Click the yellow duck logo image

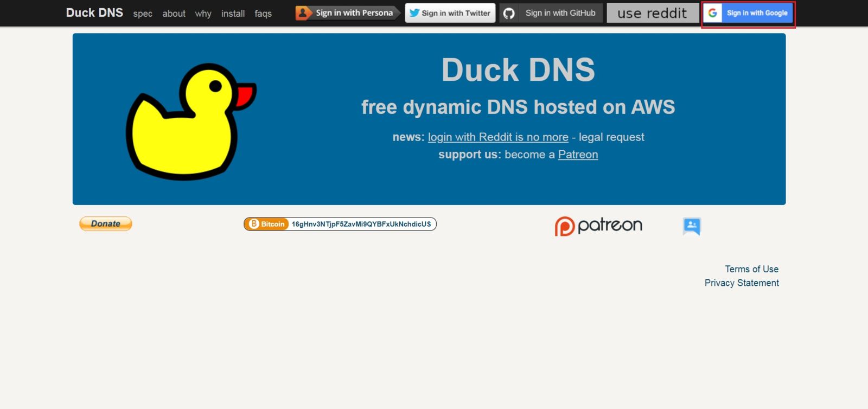click(x=190, y=122)
